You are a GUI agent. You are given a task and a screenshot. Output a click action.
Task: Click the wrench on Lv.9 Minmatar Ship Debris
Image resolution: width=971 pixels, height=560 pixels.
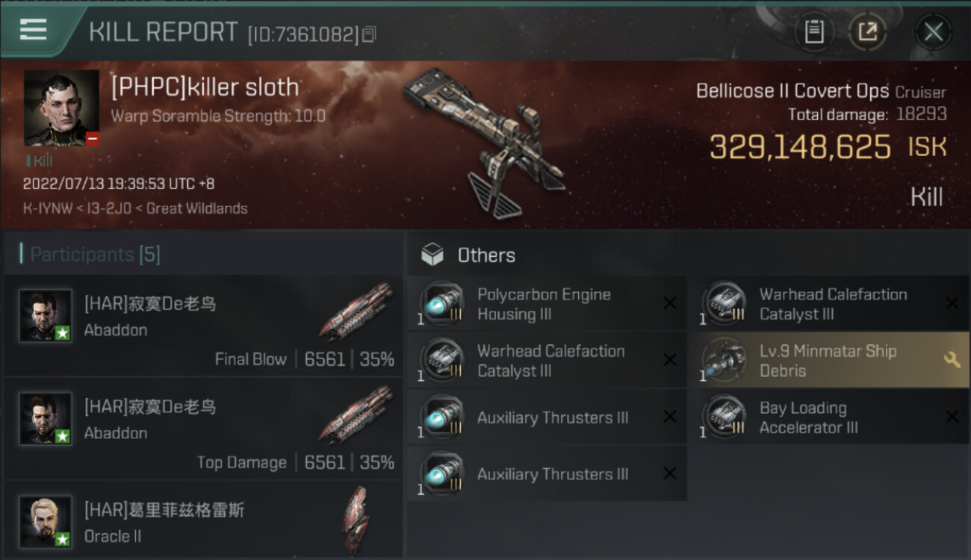pos(952,360)
